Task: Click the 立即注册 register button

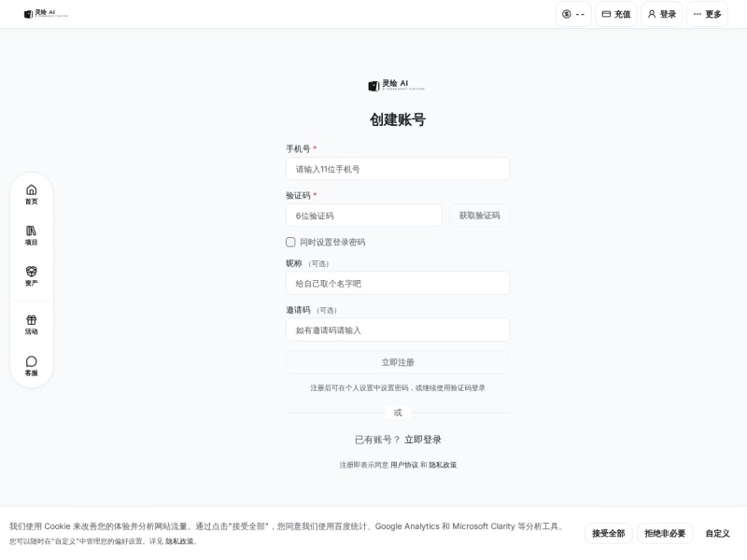Action: (x=398, y=362)
